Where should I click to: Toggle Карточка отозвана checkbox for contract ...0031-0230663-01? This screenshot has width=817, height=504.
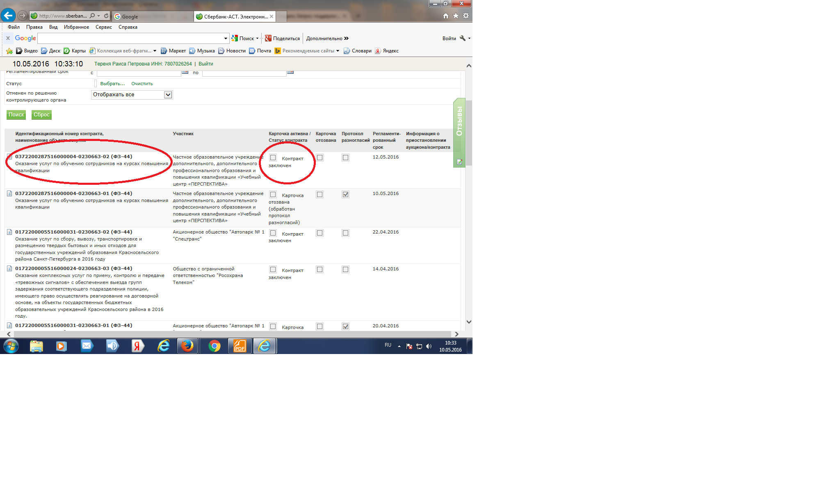tap(319, 327)
